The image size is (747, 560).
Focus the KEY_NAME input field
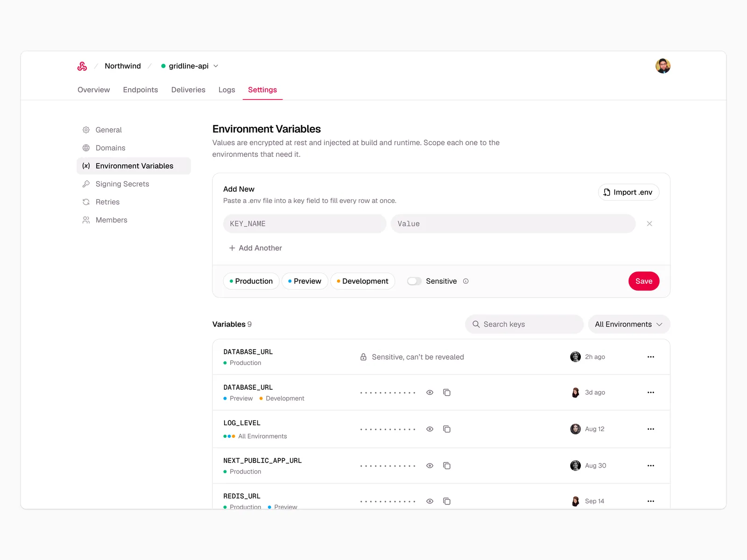[x=305, y=224]
